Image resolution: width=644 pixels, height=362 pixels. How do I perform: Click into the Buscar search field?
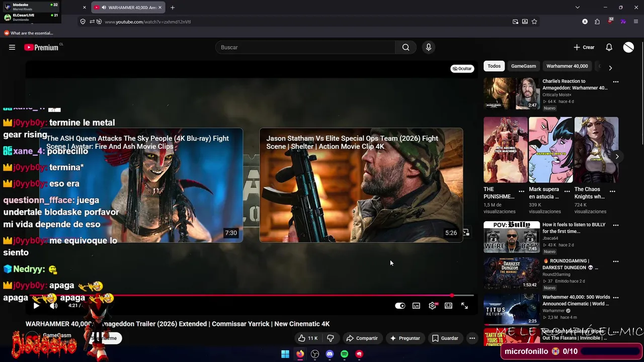point(305,47)
